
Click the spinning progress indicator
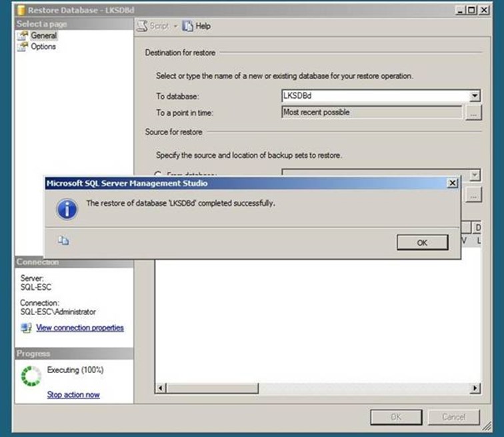coord(31,376)
